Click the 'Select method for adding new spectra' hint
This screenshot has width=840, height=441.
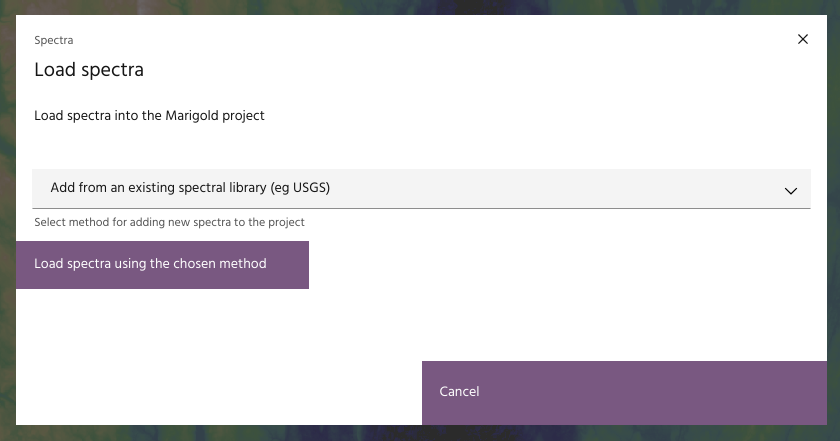point(169,222)
